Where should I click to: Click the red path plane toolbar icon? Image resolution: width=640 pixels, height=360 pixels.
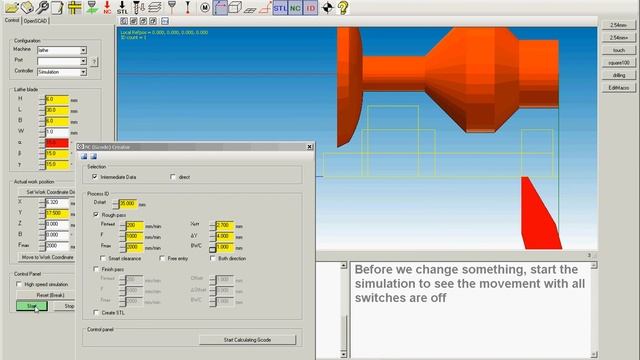[265, 8]
